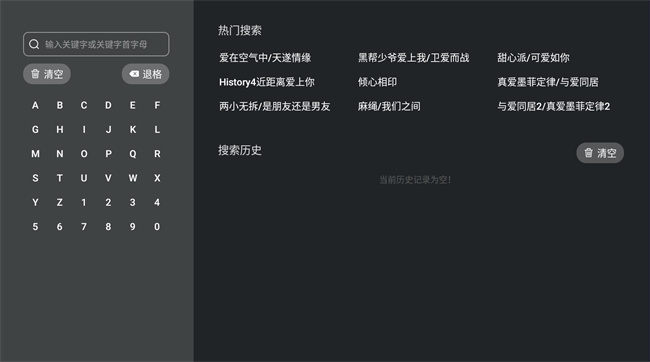Tap digit 6 on the keyboard
Viewport: 650px width, 362px height.
coord(60,227)
